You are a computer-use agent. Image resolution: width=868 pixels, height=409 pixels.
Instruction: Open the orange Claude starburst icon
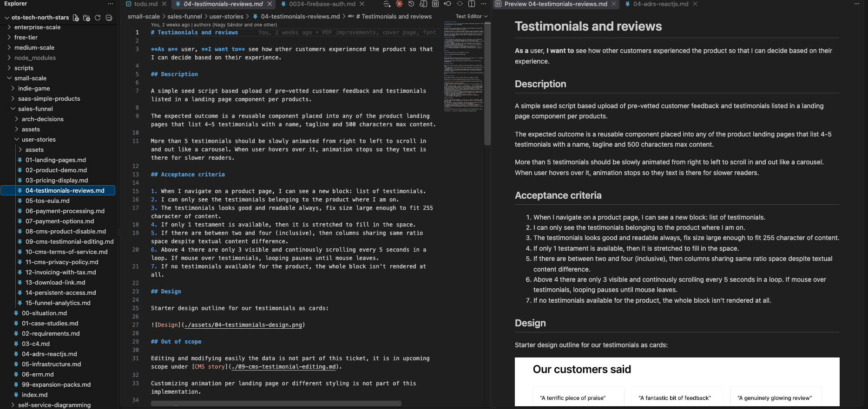click(x=399, y=4)
